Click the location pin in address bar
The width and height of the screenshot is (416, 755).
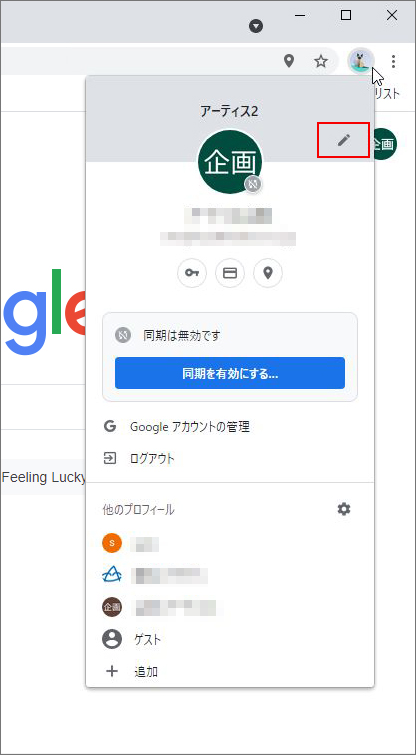tap(289, 61)
